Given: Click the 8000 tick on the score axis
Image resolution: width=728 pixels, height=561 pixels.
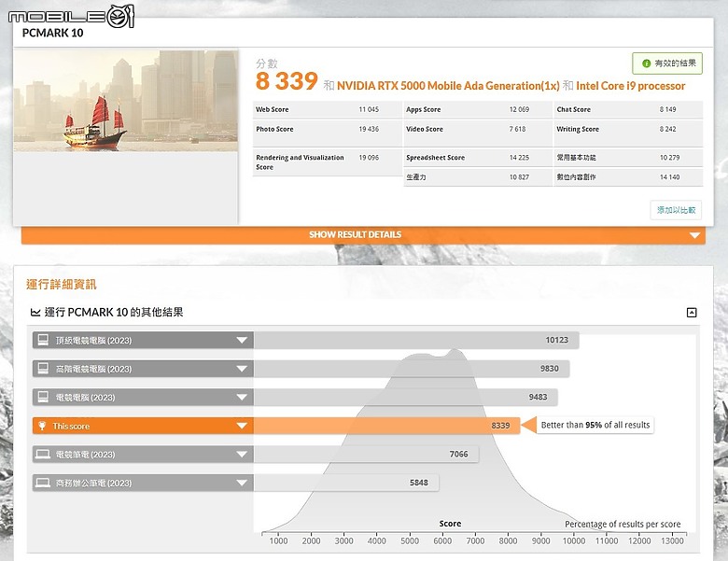Looking at the screenshot, I should pos(508,540).
